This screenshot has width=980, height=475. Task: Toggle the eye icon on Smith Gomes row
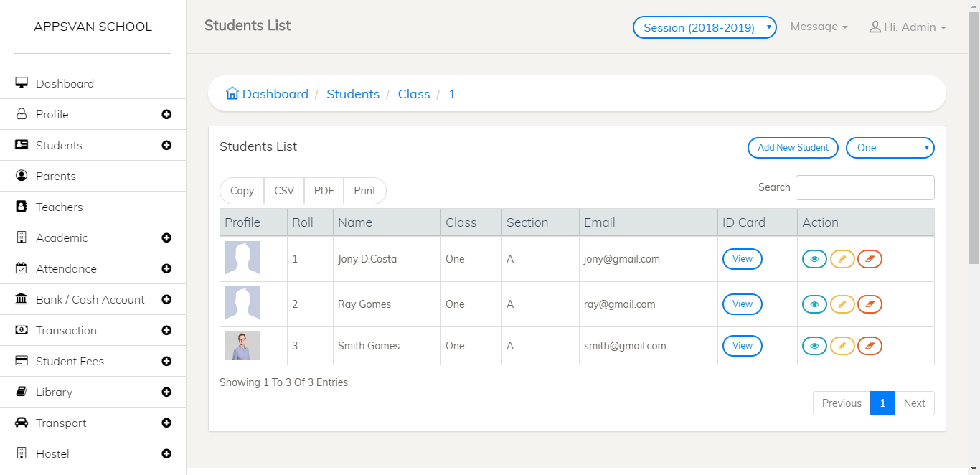(x=814, y=345)
